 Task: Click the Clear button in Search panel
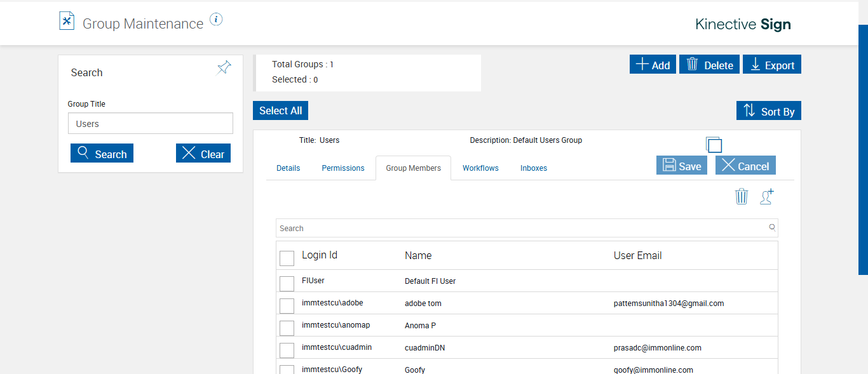click(x=203, y=153)
